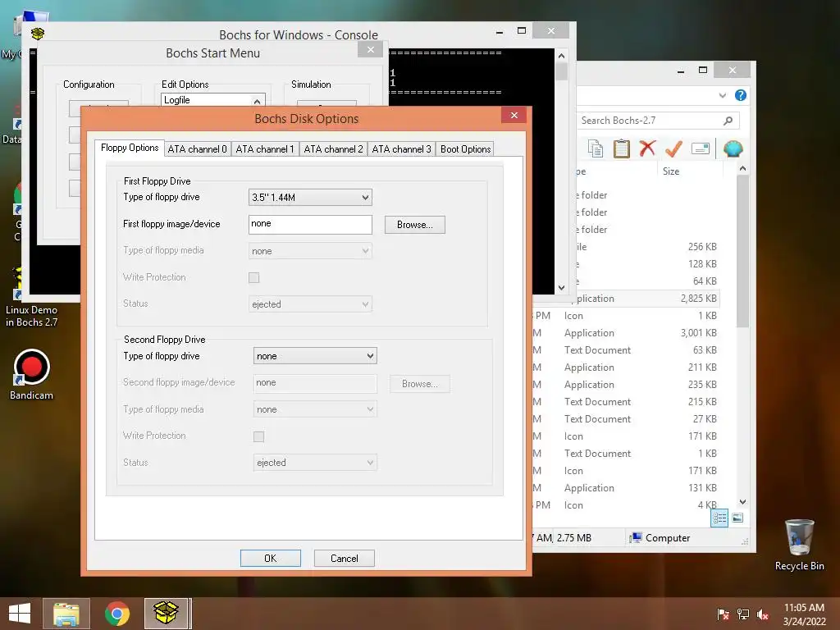
Task: Click the Explorer search magnifier icon
Action: (x=728, y=121)
